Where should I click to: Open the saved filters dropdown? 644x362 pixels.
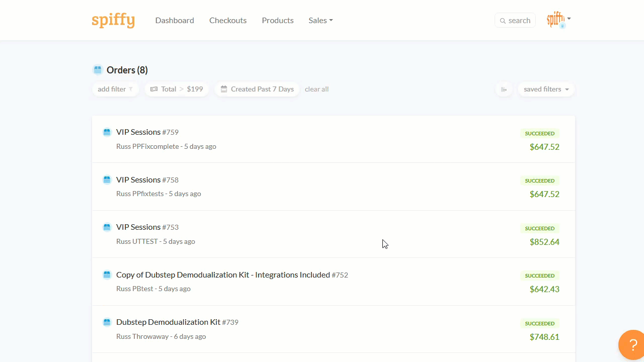tap(546, 89)
